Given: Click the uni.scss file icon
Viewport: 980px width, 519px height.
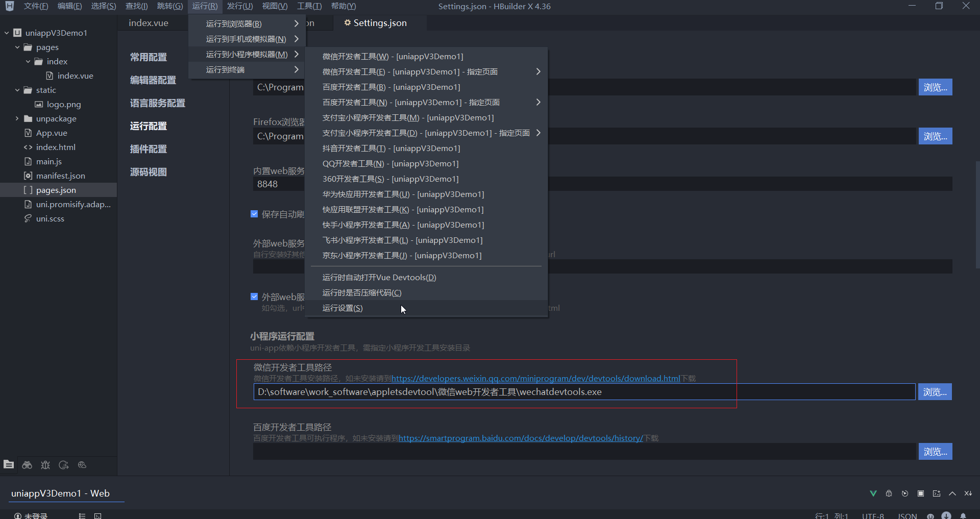Looking at the screenshot, I should [28, 218].
